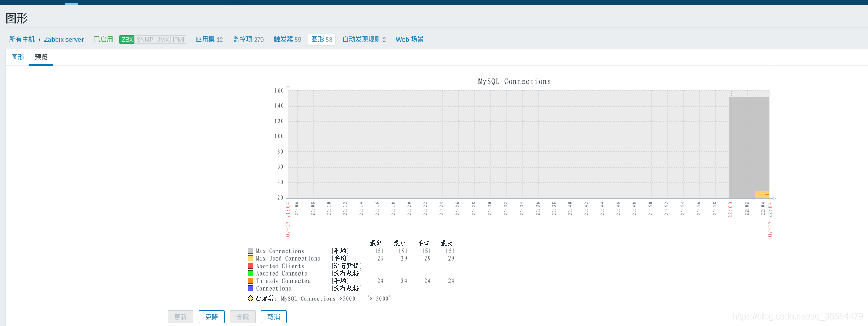Click the 07-17 22:04 end time label
The width and height of the screenshot is (868, 326).
770,219
